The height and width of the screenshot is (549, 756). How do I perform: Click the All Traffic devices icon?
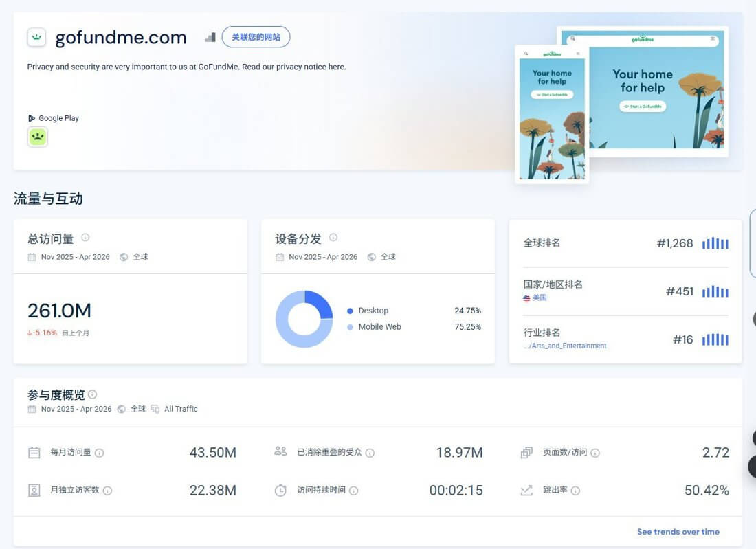tap(155, 410)
